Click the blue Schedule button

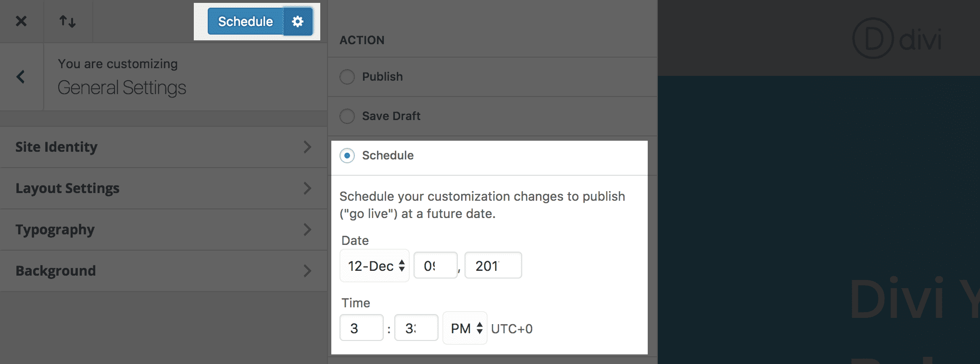245,21
